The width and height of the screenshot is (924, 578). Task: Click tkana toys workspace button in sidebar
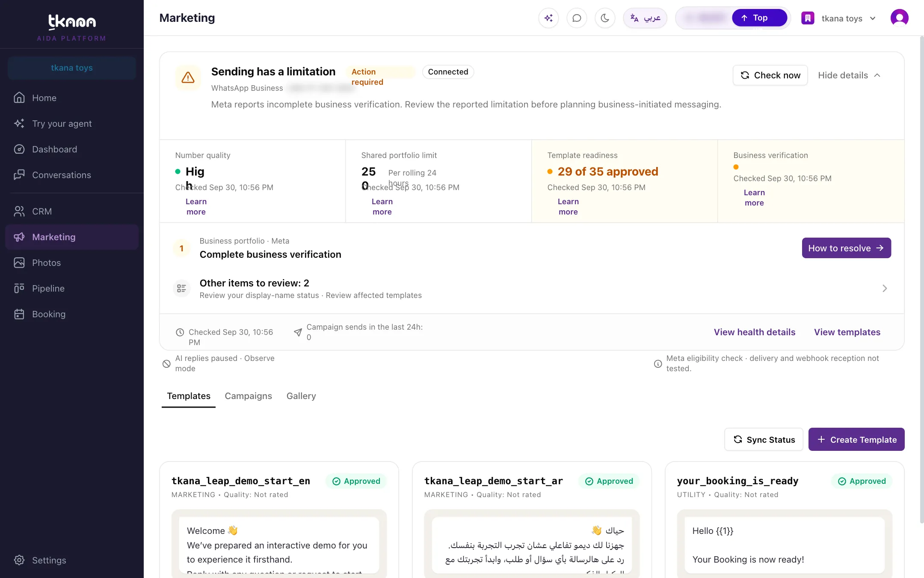[72, 68]
